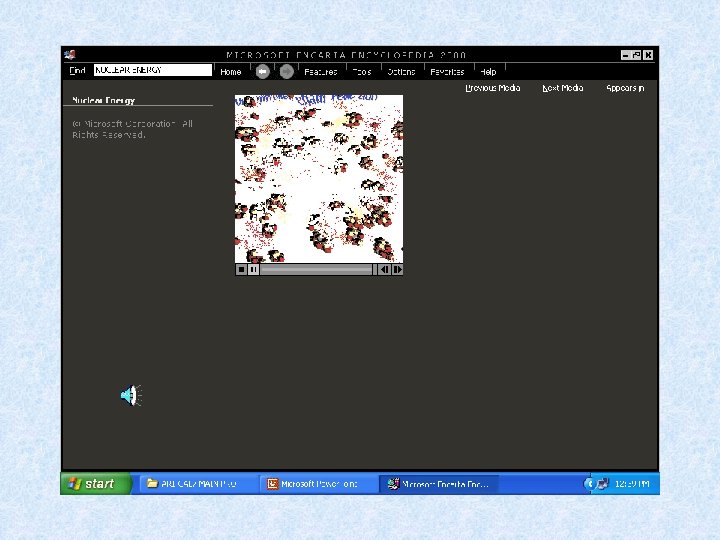This screenshot has height=540, width=720.
Task: Expand hidden system tray icons
Action: [589, 484]
